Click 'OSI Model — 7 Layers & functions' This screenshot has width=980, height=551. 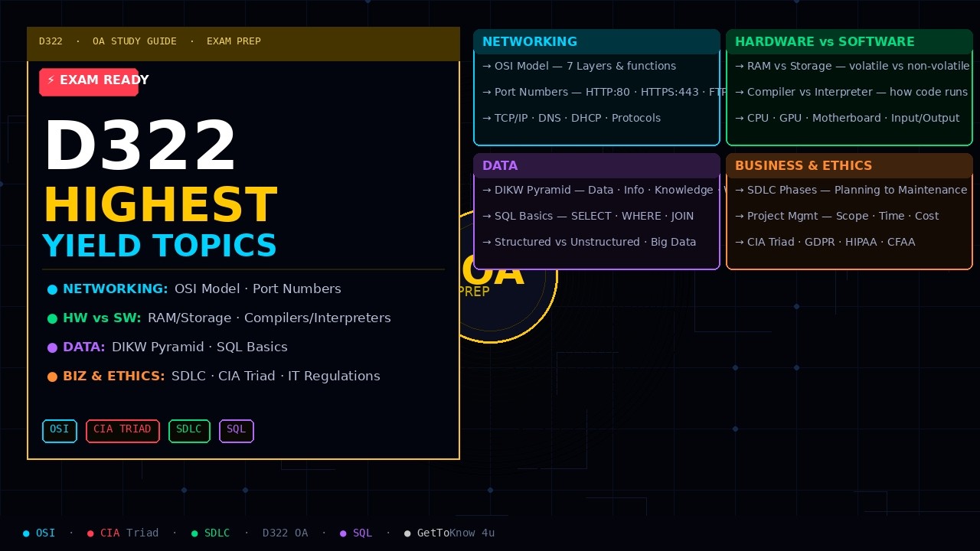click(579, 66)
